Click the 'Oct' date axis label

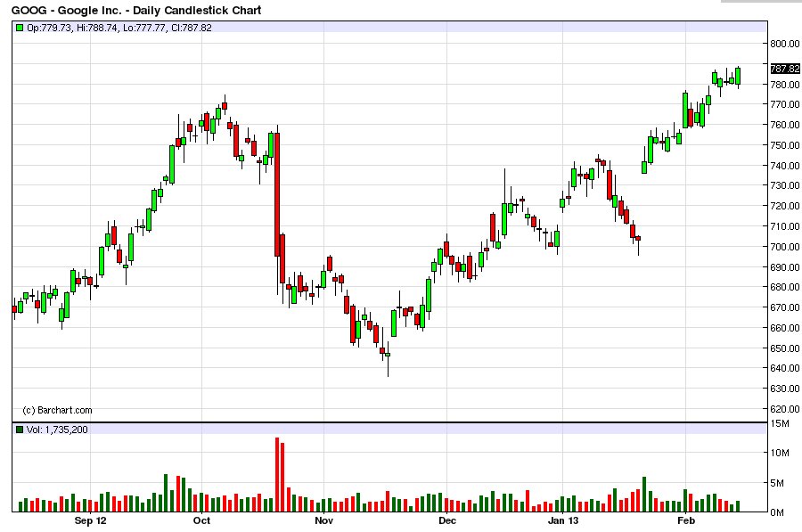click(201, 520)
